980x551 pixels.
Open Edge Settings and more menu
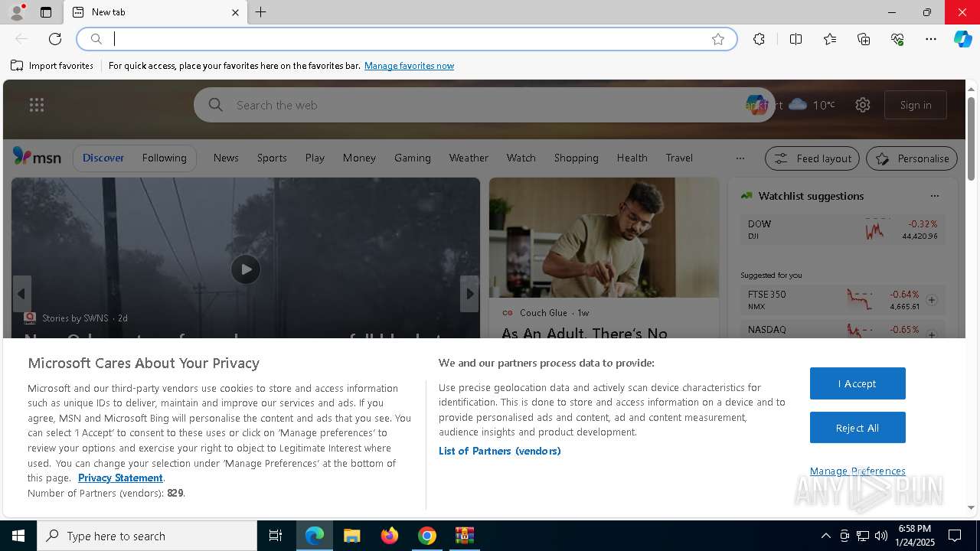click(x=931, y=39)
